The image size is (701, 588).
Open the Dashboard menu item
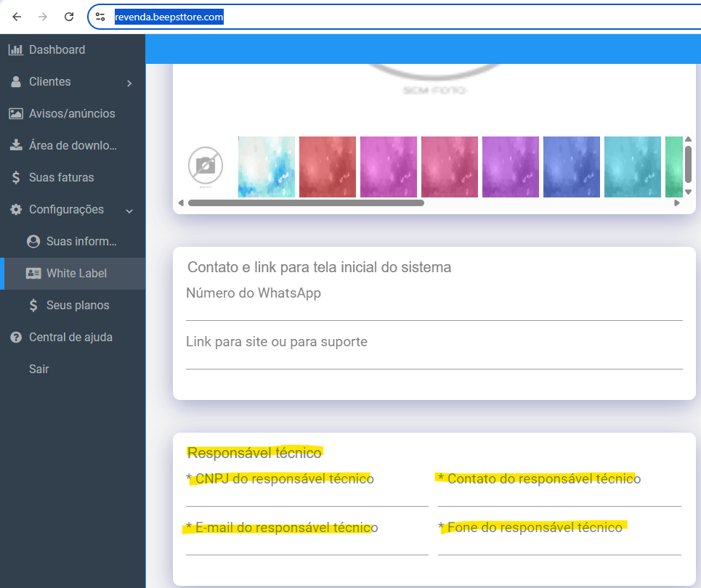point(73,49)
